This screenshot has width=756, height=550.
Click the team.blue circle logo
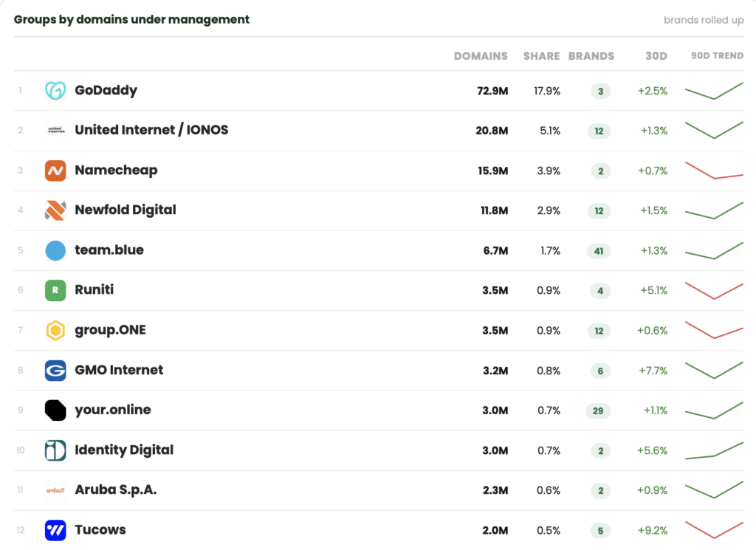click(x=55, y=251)
